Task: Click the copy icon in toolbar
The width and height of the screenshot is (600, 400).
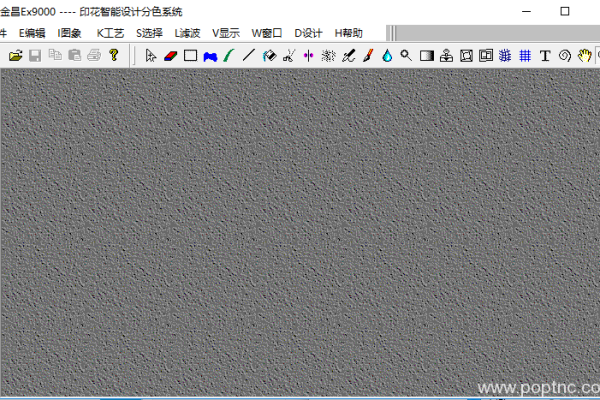Action: tap(55, 56)
